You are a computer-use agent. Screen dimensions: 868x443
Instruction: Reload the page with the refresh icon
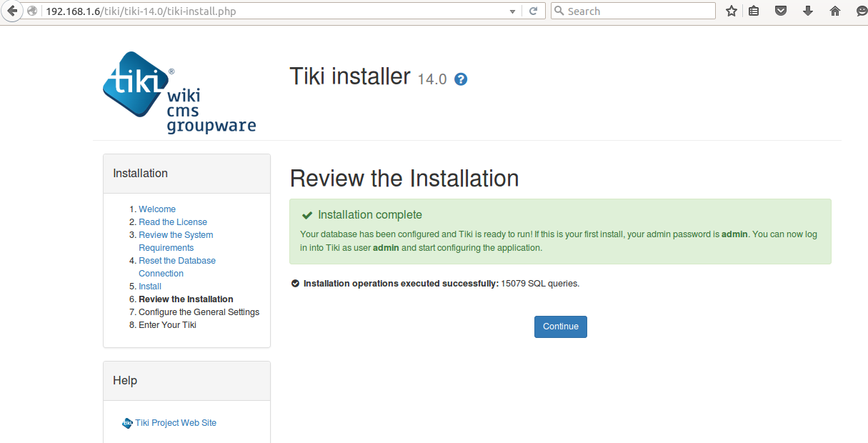tap(533, 11)
